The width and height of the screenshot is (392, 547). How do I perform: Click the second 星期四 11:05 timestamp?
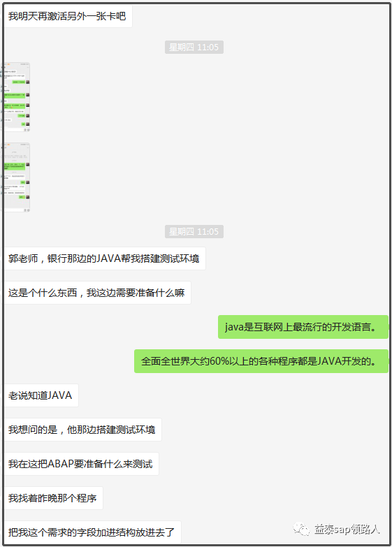tap(194, 232)
